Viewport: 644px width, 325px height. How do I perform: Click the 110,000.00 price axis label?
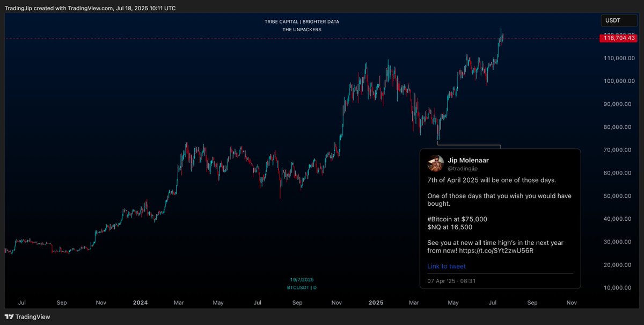620,58
